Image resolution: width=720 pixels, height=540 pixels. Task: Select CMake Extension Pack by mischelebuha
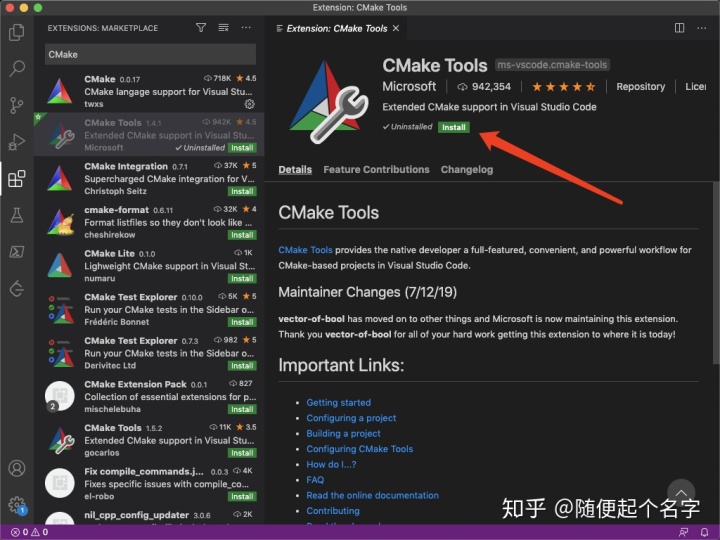coord(150,396)
